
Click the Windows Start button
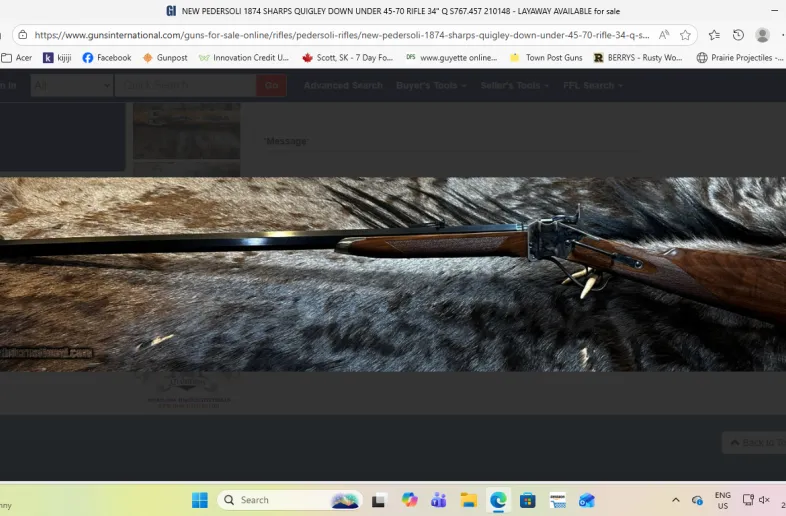pyautogui.click(x=200, y=500)
